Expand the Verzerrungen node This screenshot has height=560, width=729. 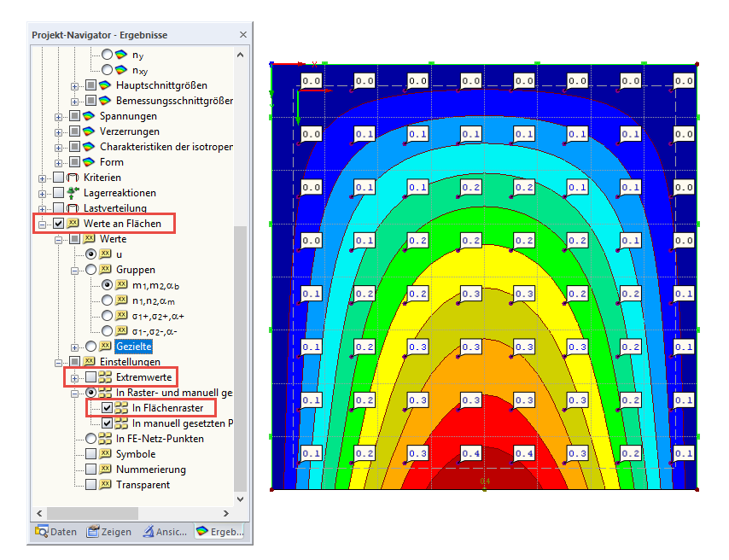click(58, 132)
